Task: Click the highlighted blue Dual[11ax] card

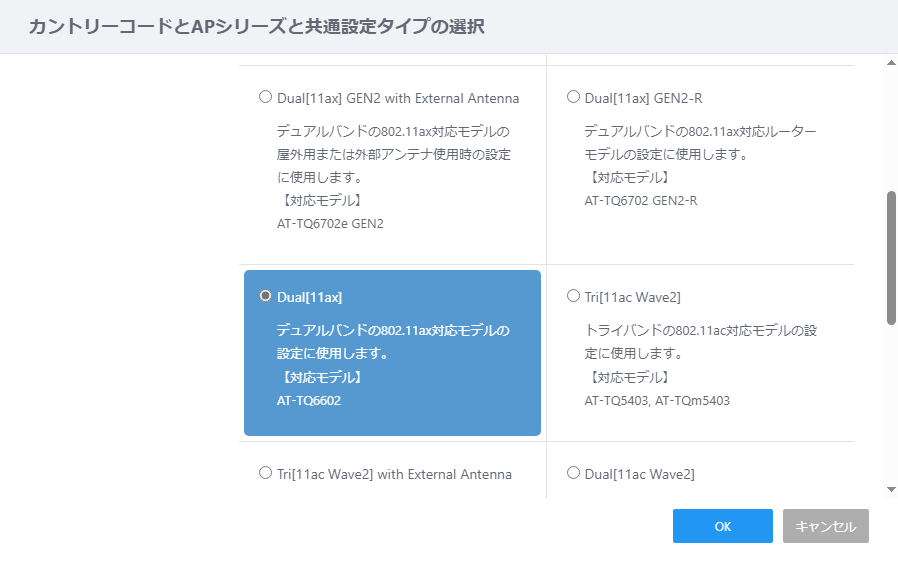Action: pos(392,353)
